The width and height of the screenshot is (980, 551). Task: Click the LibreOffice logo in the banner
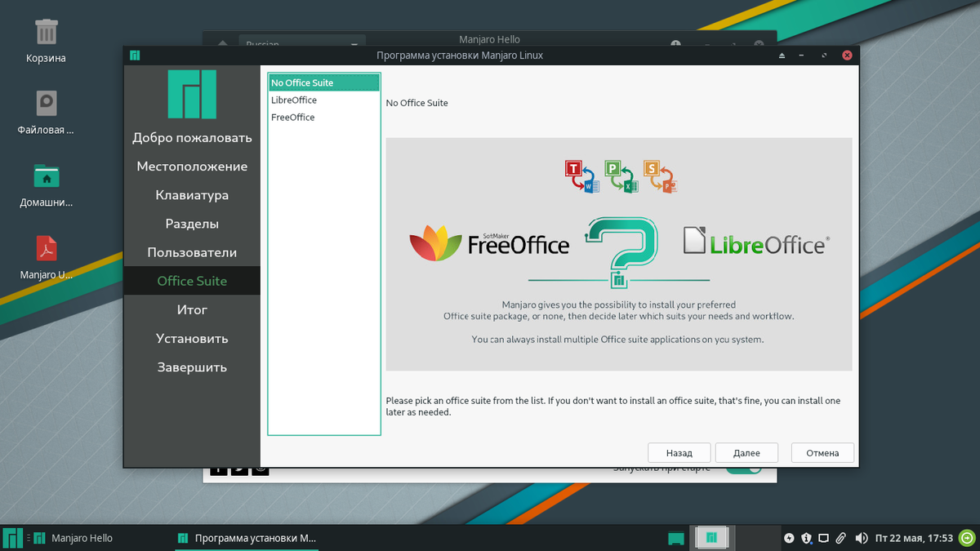coord(756,242)
